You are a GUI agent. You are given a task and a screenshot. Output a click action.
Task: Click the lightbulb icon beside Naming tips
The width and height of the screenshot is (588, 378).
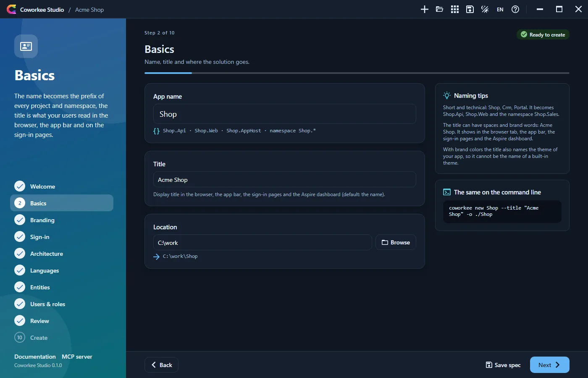point(447,95)
